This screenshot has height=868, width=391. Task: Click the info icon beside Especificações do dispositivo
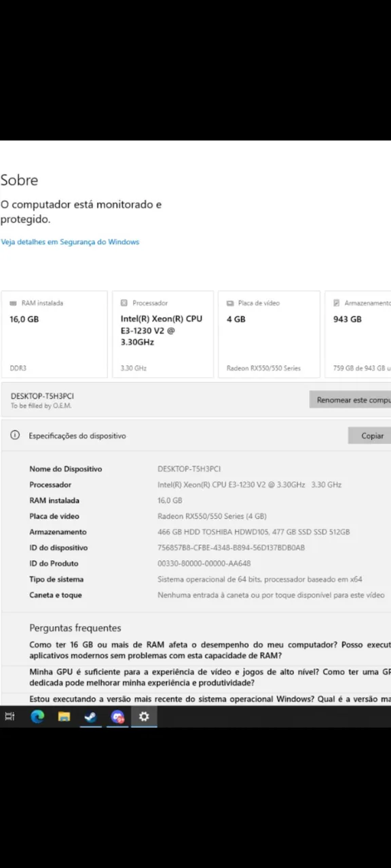15,435
